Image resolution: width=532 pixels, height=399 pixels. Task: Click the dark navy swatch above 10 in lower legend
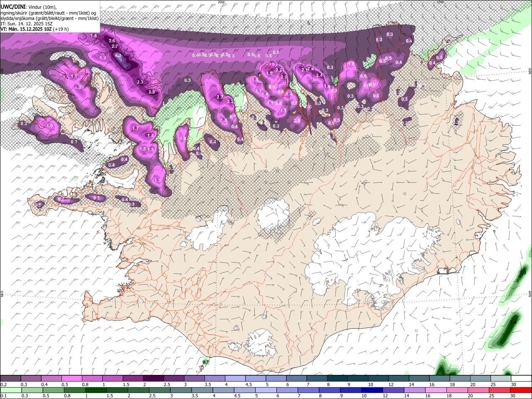372,390
